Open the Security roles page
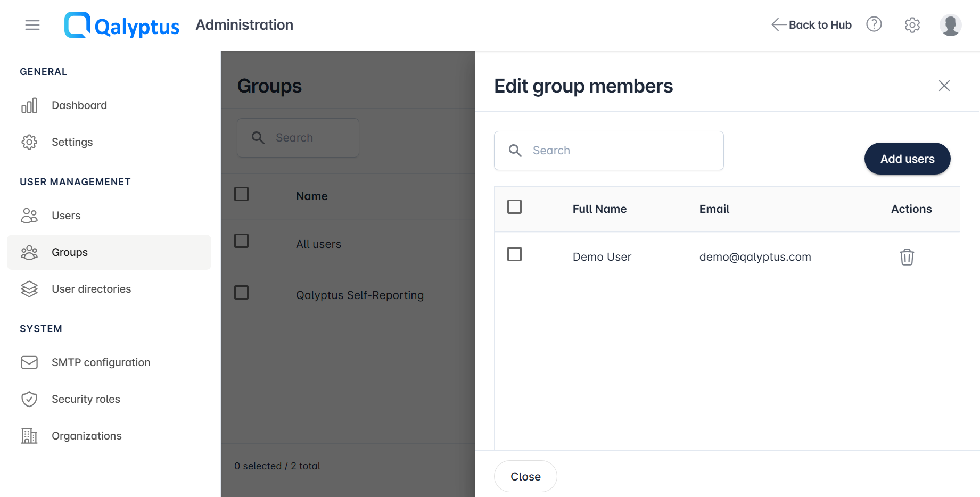Viewport: 980px width, 497px height. [x=86, y=399]
